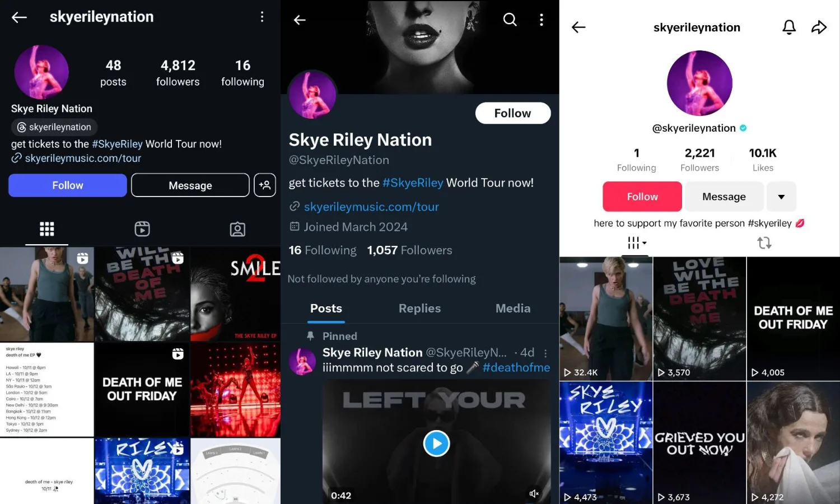Viewport: 840px width, 504px height.
Task: Unmute the pinned video with the speaker icon
Action: [x=534, y=493]
